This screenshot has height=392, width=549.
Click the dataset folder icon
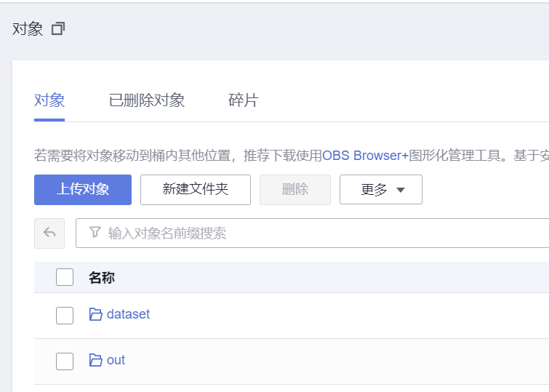tap(95, 314)
